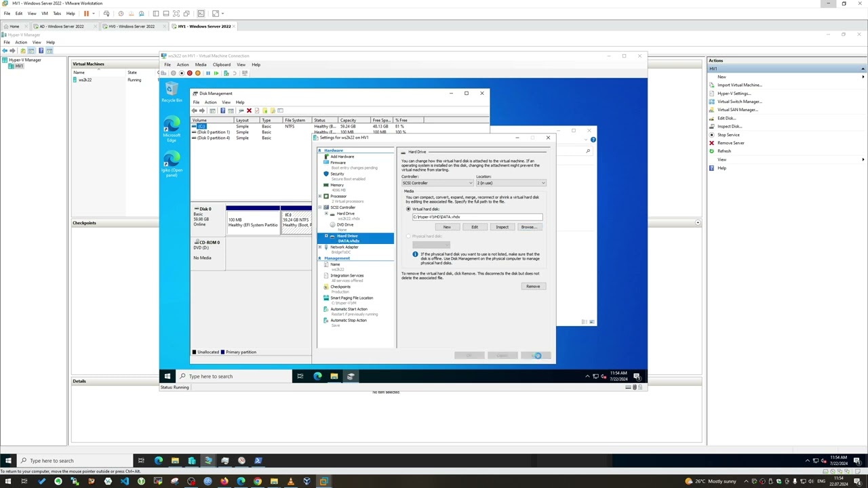Select Integration Services in Settings tree
This screenshot has width=868, height=488.
[347, 276]
